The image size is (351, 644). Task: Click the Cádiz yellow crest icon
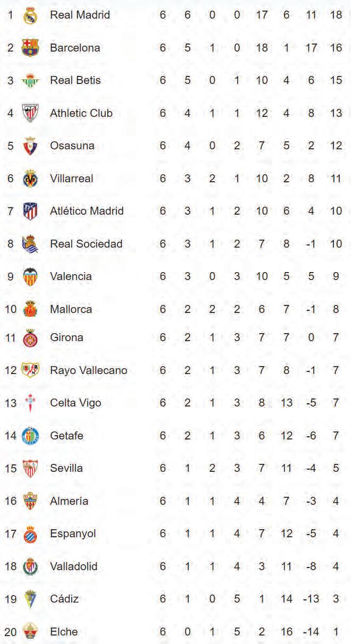[x=30, y=599]
